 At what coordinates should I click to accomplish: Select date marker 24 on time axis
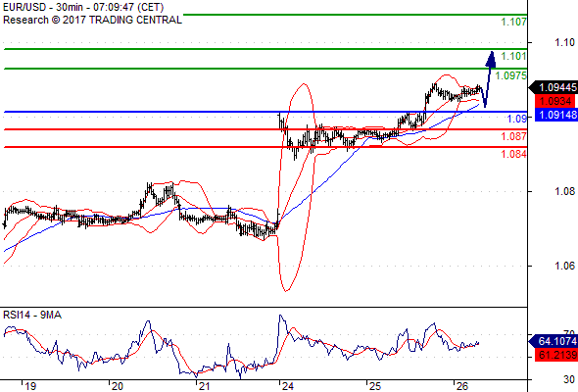(287, 386)
